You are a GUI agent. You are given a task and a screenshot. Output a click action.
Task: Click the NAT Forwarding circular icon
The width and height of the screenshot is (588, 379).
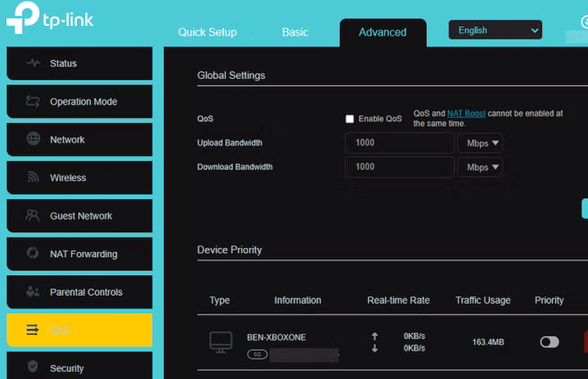(x=32, y=253)
